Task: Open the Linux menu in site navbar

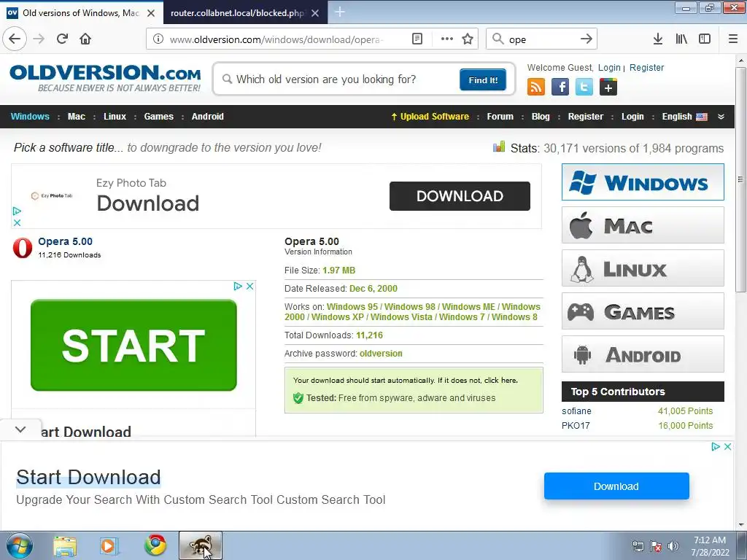Action: (x=115, y=117)
